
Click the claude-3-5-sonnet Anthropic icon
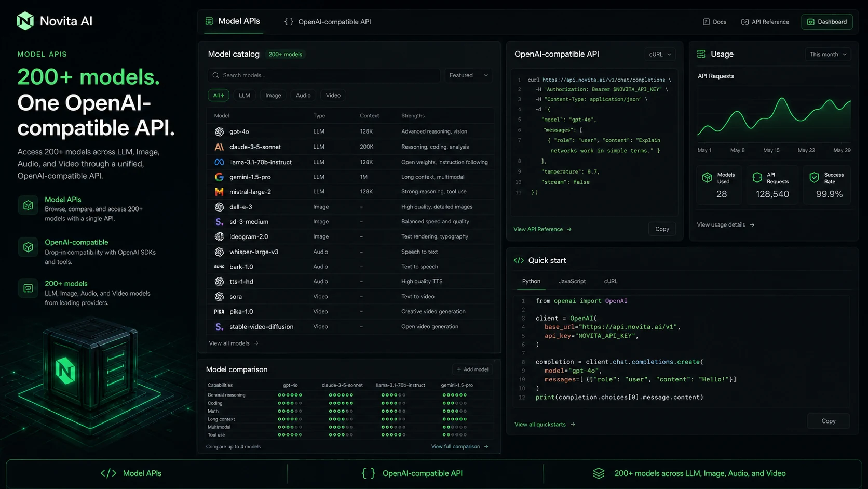[219, 147]
